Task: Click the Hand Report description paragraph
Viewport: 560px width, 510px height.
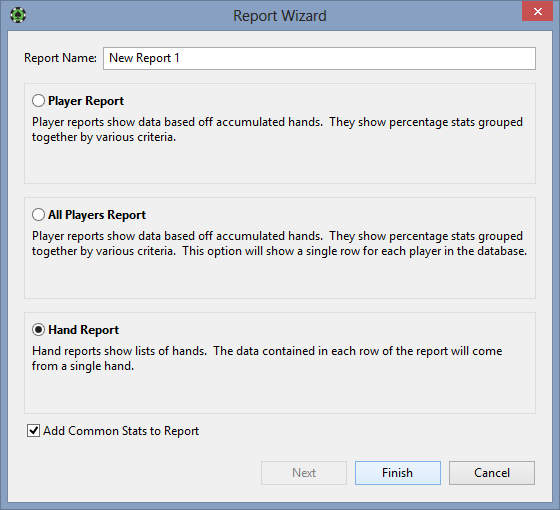Action: point(267,358)
